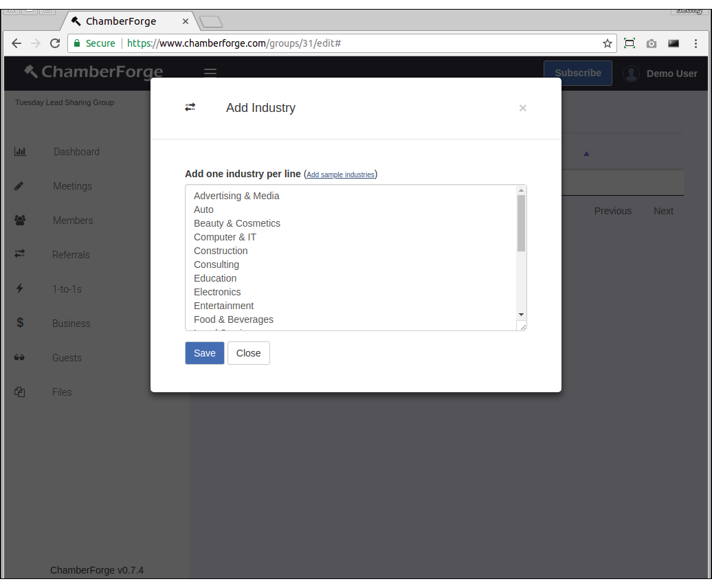Screen dimensions: 712x588
Task: Save the industry list
Action: (204, 352)
